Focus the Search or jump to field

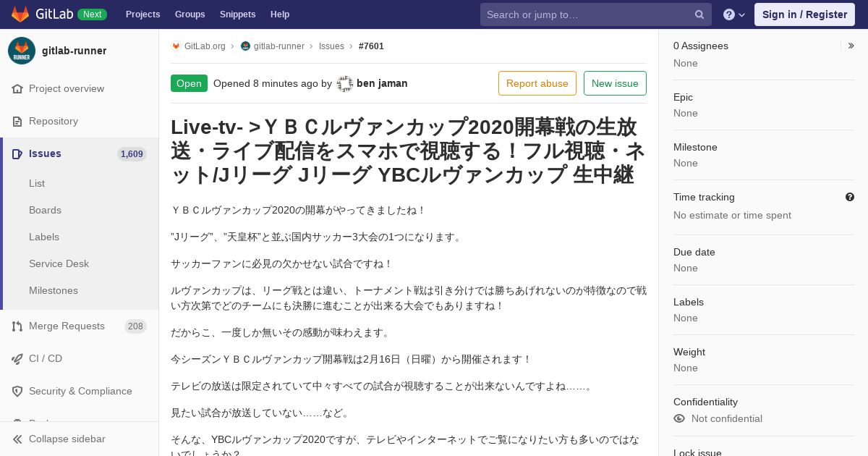click(596, 14)
